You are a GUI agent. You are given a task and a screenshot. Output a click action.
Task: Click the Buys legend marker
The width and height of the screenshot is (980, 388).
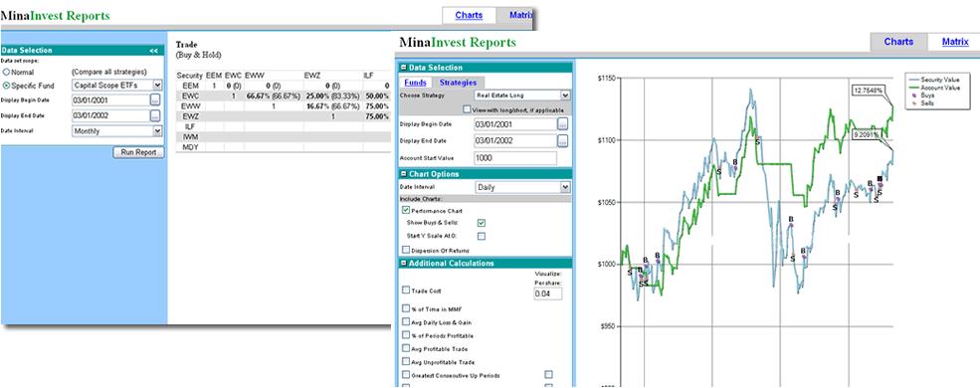coord(915,95)
